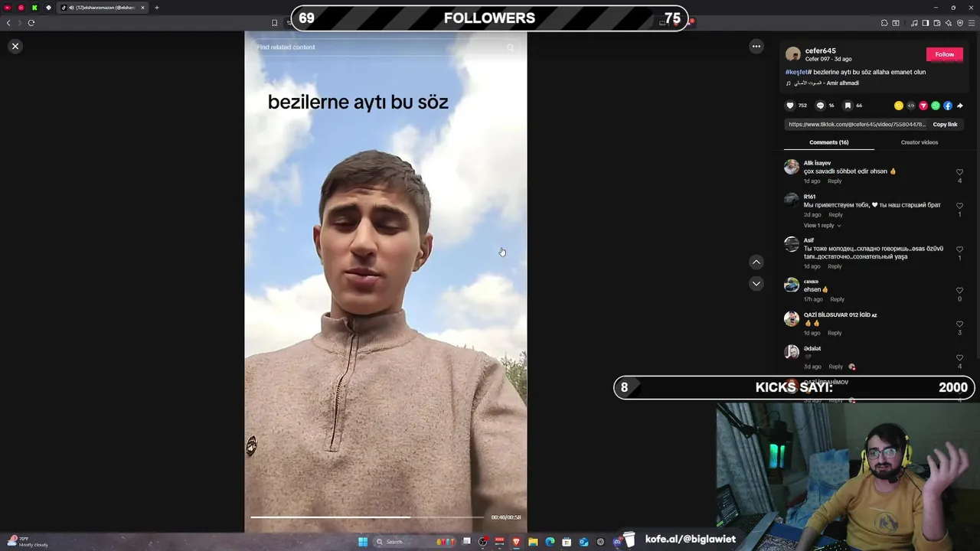Like R161's comment
980x551 pixels.
[959, 206]
